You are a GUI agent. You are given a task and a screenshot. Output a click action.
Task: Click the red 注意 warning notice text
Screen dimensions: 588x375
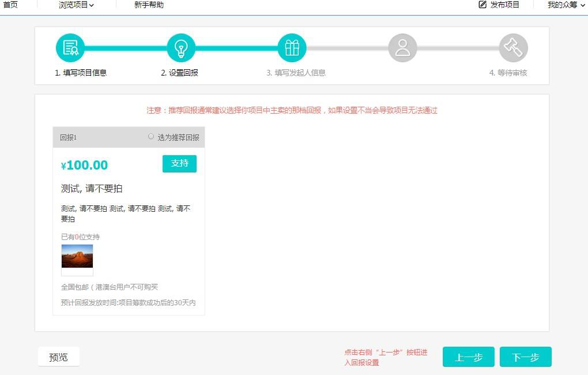coord(292,110)
